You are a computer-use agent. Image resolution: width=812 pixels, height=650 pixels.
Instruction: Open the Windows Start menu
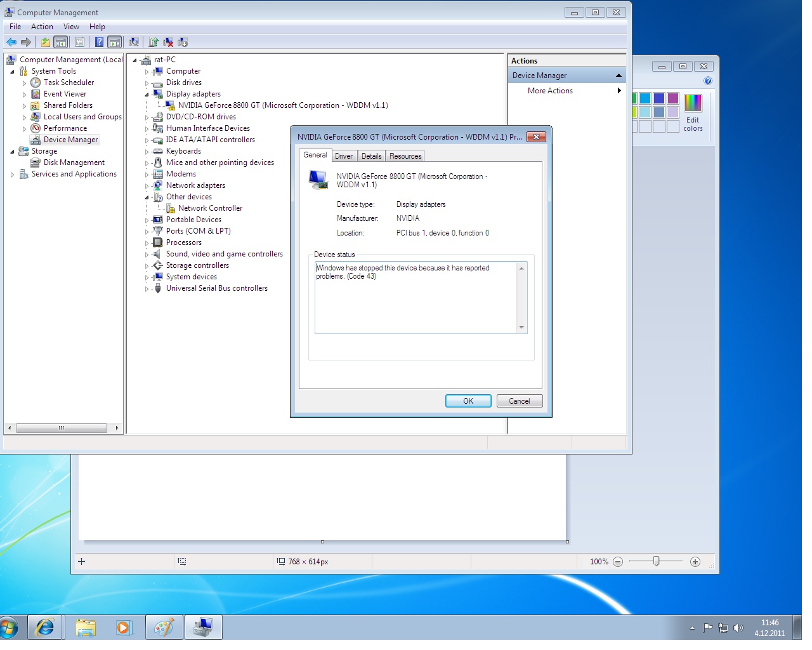pos(8,628)
